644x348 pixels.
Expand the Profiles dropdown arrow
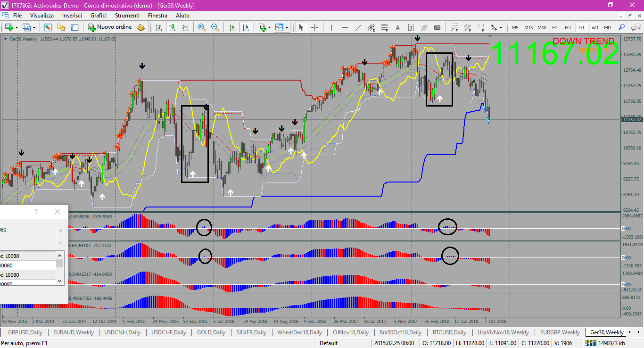tap(34, 27)
